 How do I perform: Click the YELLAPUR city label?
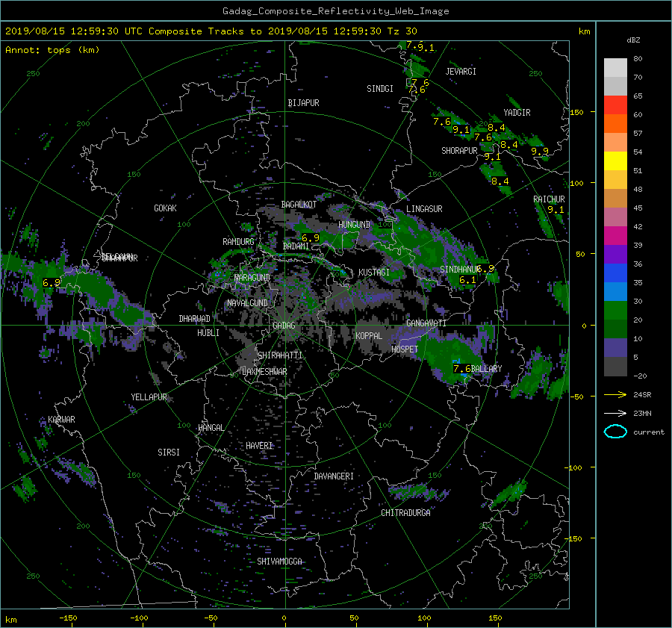149,397
